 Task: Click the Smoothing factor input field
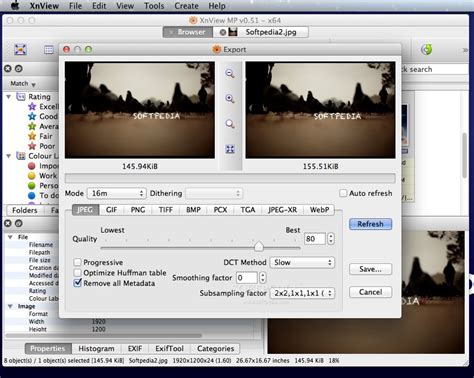tap(247, 277)
